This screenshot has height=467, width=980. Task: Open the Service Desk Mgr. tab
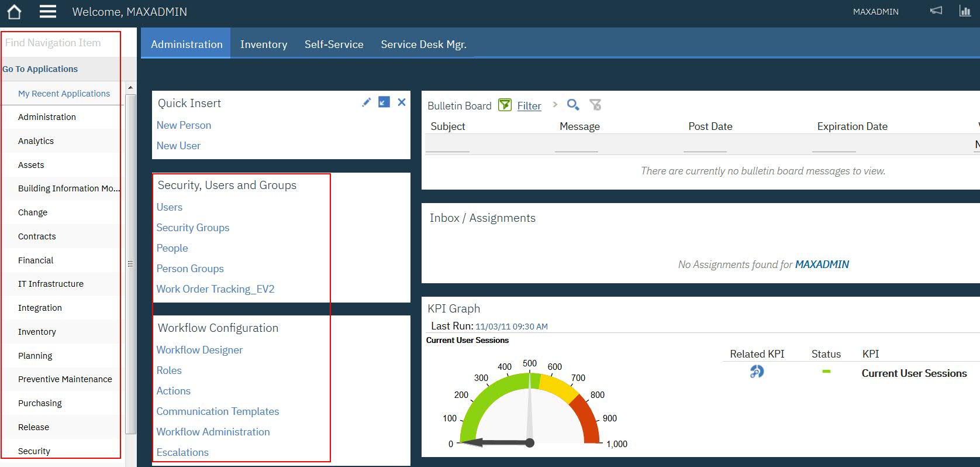423,44
